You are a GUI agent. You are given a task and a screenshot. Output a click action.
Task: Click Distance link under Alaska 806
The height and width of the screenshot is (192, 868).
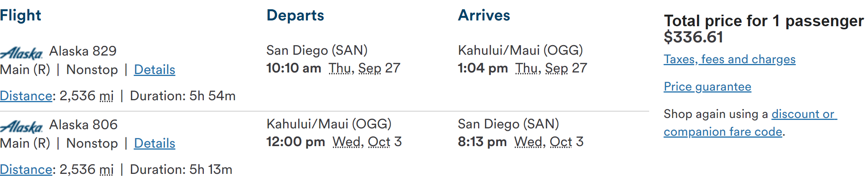point(26,170)
